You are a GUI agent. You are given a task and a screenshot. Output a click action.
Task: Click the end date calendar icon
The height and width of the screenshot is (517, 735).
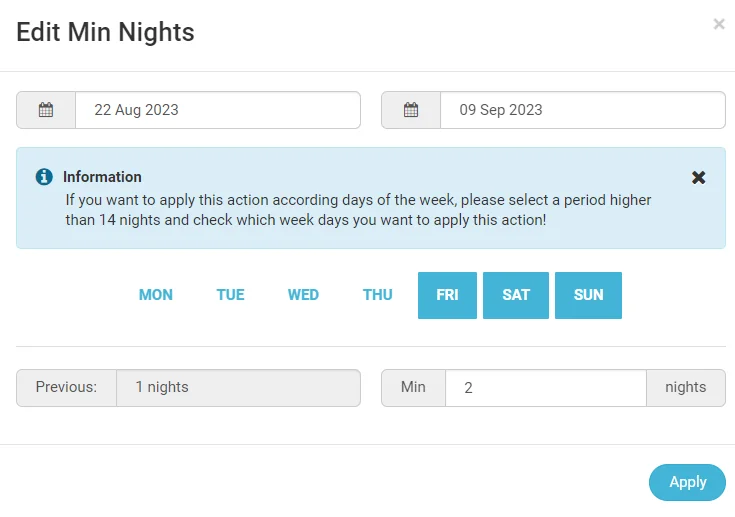(411, 110)
